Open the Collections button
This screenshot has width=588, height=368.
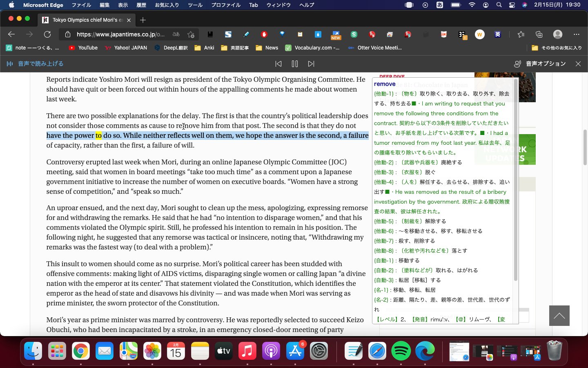click(539, 34)
